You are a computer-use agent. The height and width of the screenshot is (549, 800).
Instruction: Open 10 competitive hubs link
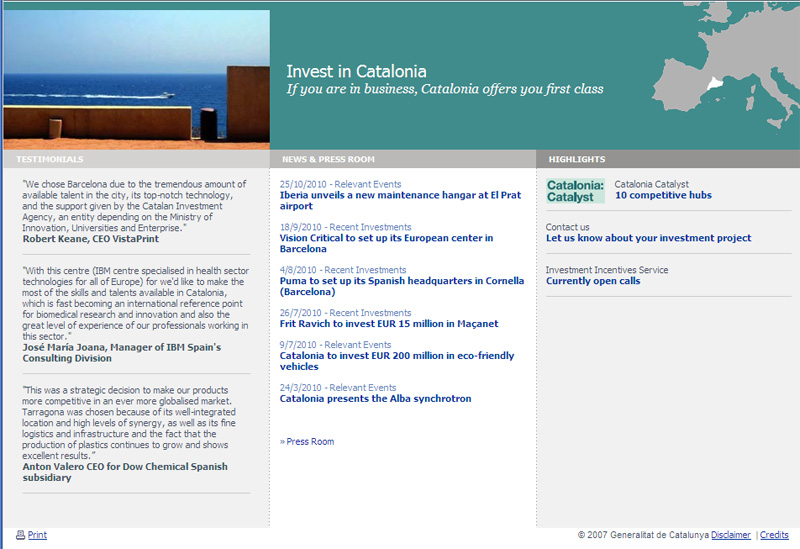coord(663,195)
